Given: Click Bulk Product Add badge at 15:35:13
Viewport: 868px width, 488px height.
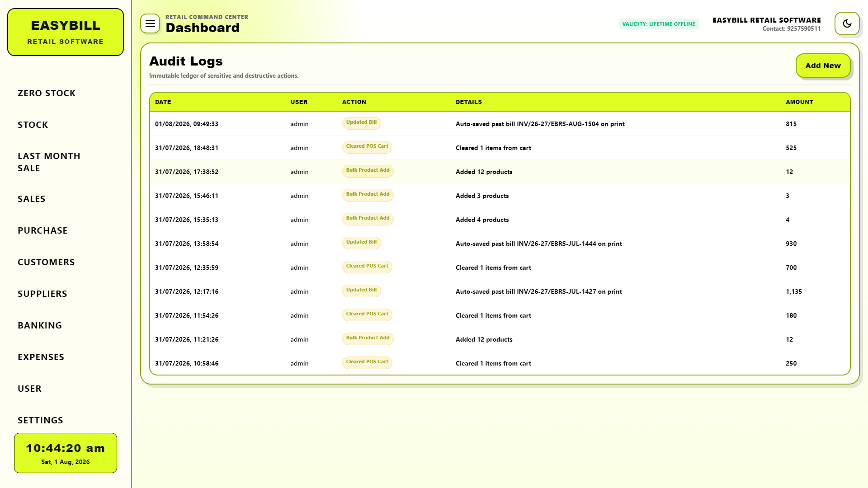Looking at the screenshot, I should (368, 219).
